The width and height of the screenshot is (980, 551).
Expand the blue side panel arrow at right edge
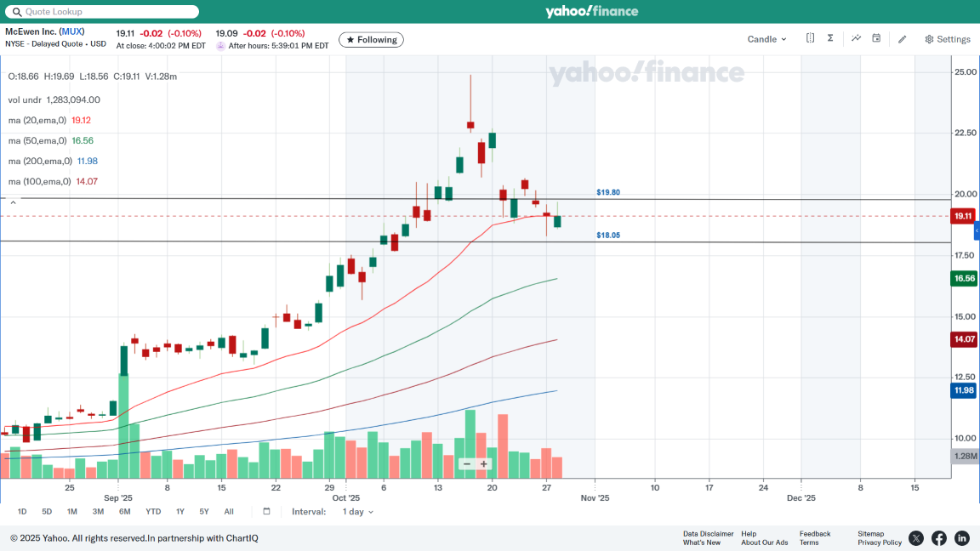pos(977,230)
